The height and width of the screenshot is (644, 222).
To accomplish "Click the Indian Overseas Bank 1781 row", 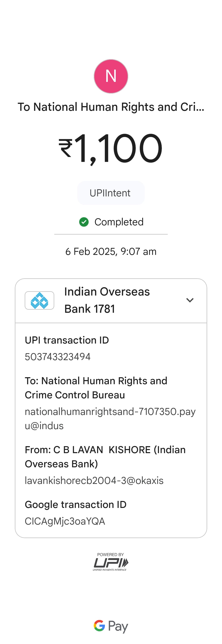I will [107, 300].
